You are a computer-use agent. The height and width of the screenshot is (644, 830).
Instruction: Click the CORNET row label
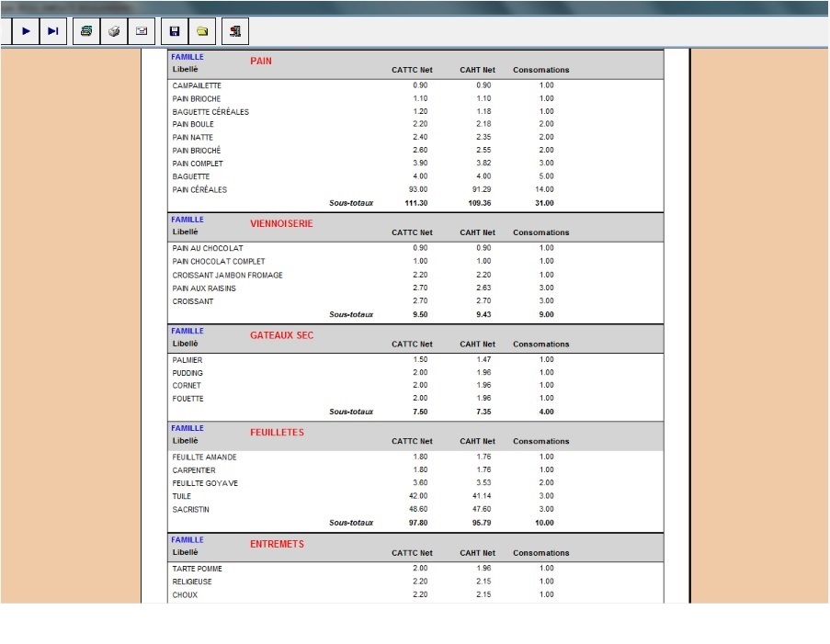[187, 386]
